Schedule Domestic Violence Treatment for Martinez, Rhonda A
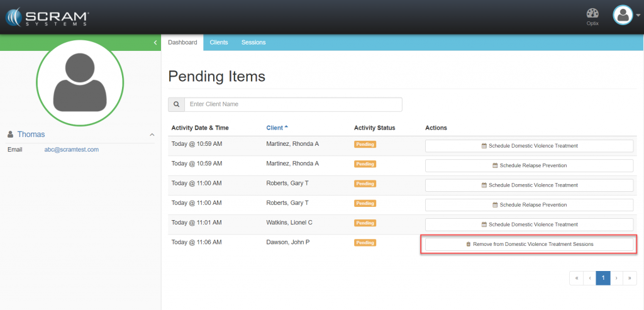 [529, 146]
